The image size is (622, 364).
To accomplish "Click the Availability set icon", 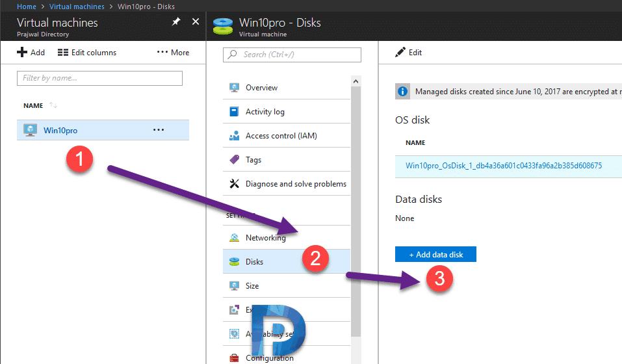I will tap(234, 334).
